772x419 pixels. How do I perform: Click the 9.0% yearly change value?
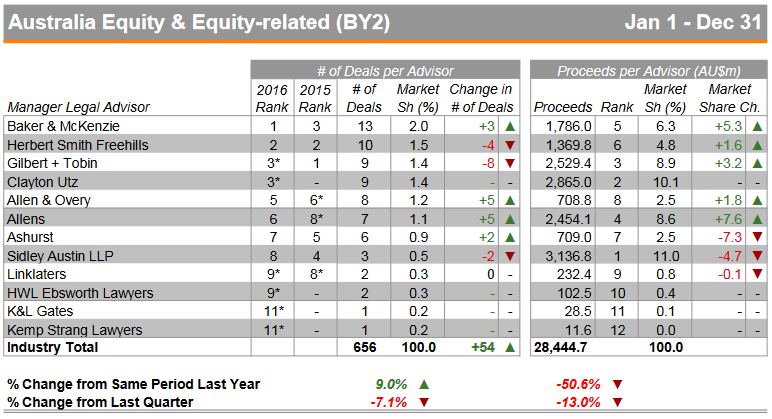point(391,385)
